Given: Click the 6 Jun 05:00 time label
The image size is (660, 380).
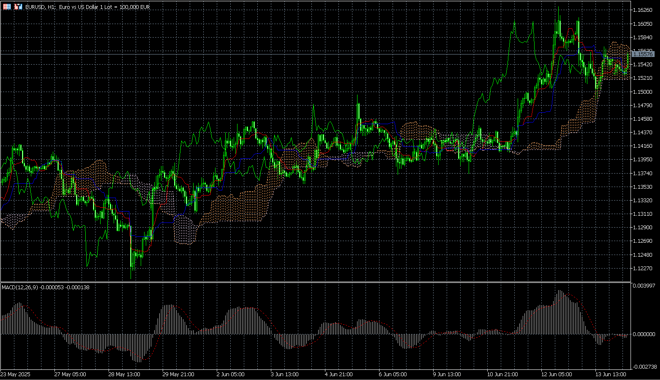Looking at the screenshot, I should [393, 374].
